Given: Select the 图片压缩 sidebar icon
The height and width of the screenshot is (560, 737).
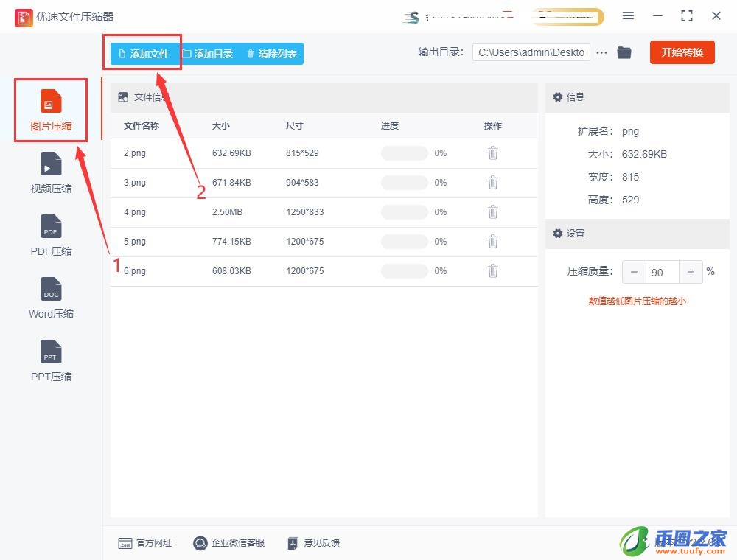Looking at the screenshot, I should click(x=50, y=109).
